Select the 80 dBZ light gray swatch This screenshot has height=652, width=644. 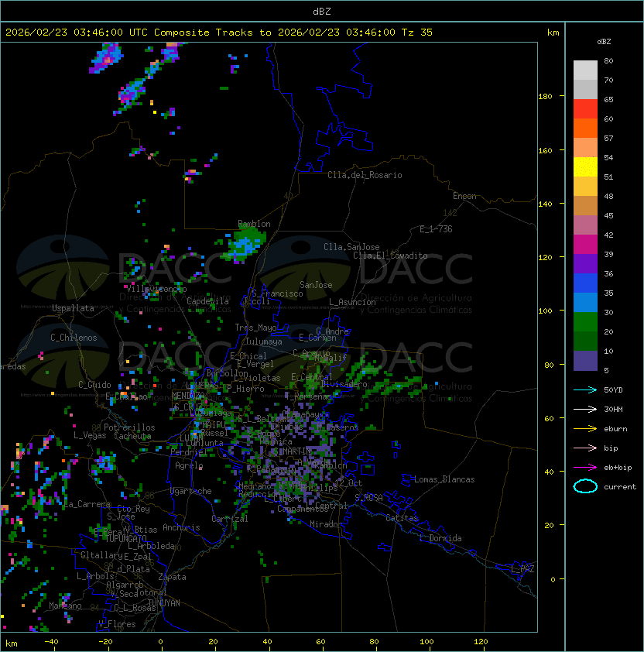point(585,70)
